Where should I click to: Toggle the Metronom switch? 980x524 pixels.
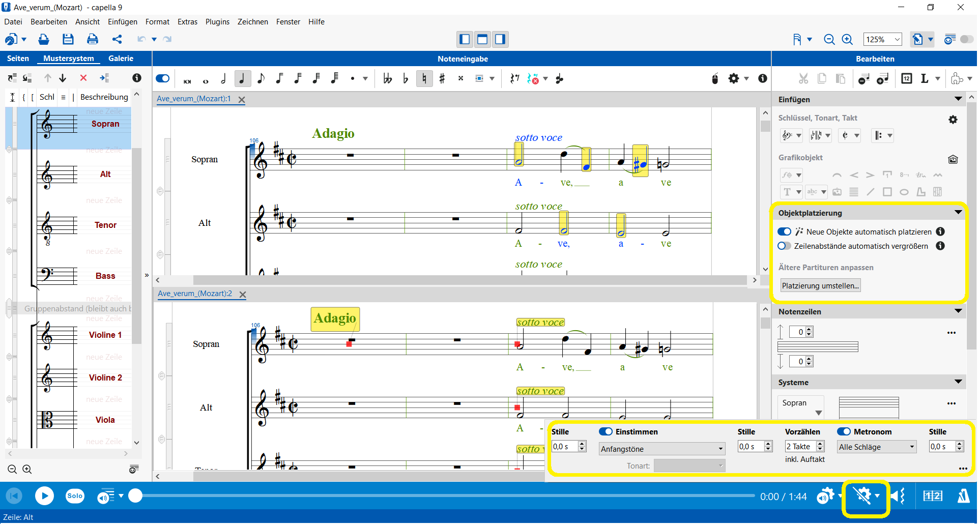tap(844, 431)
